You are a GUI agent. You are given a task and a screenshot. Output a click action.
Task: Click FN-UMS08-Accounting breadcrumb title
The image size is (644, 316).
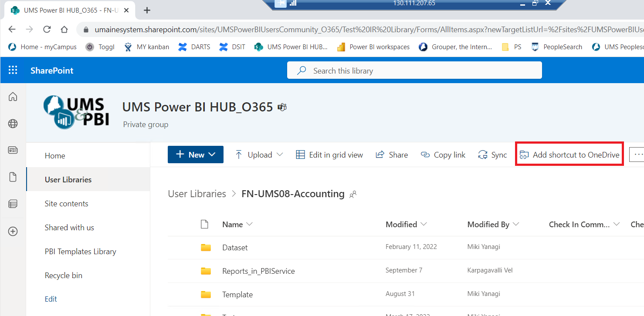pyautogui.click(x=293, y=194)
